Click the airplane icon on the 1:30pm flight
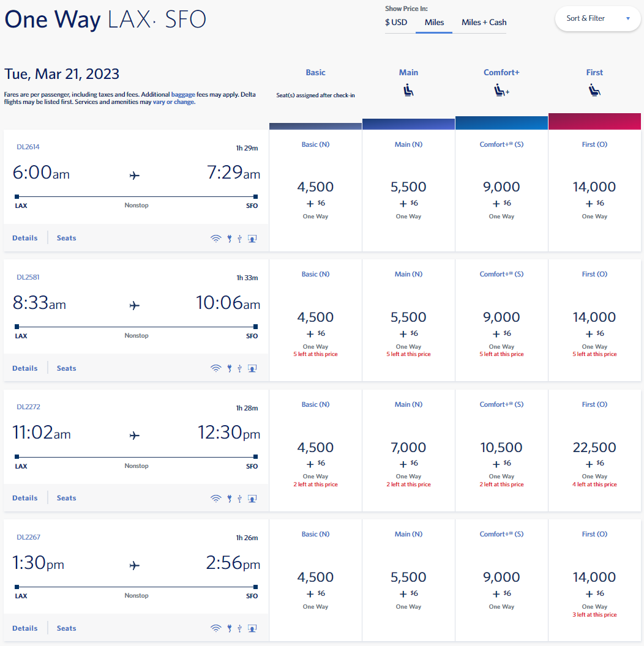This screenshot has height=646, width=644. point(135,566)
